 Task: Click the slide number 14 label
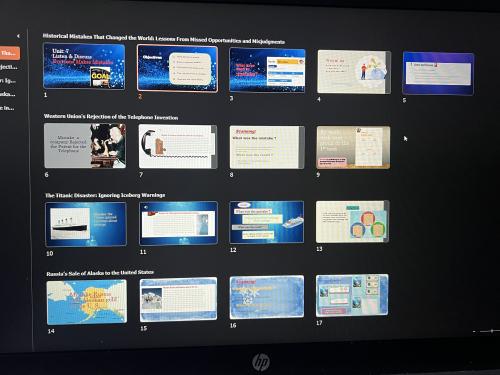click(x=51, y=331)
